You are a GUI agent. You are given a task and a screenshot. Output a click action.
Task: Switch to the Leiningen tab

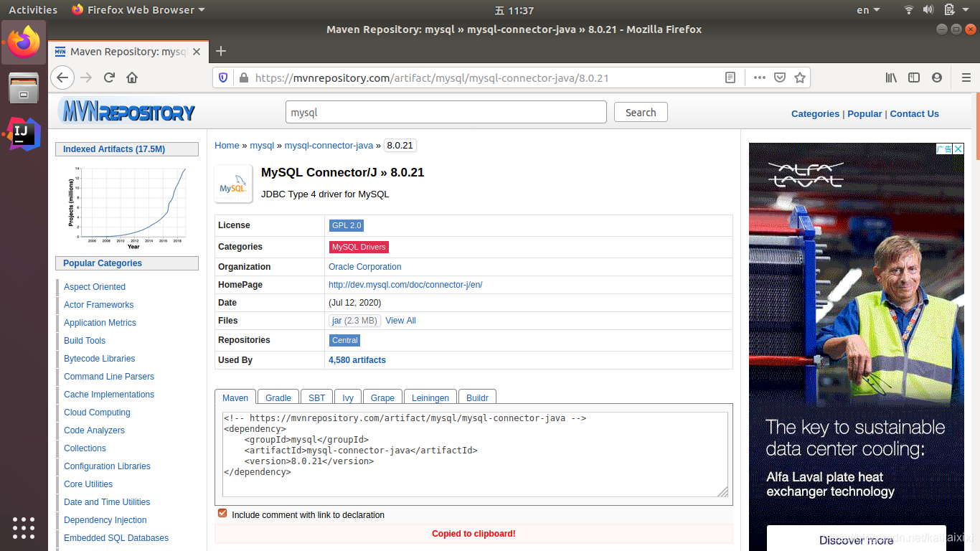(430, 397)
